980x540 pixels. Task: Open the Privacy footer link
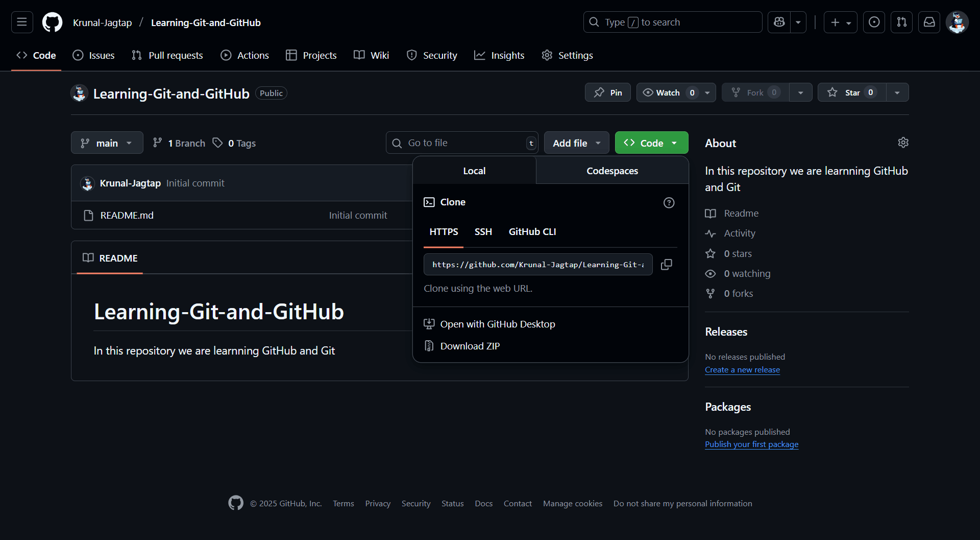378,503
